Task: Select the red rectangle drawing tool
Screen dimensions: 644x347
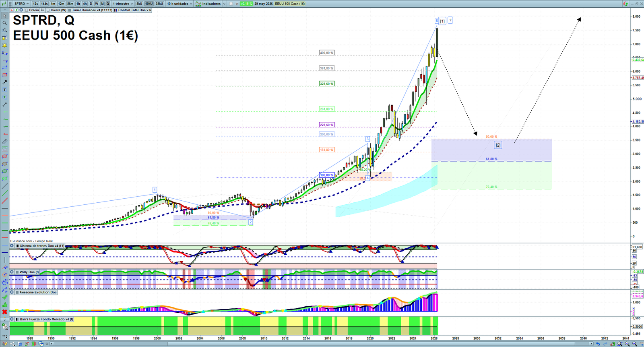Action: (x=5, y=75)
